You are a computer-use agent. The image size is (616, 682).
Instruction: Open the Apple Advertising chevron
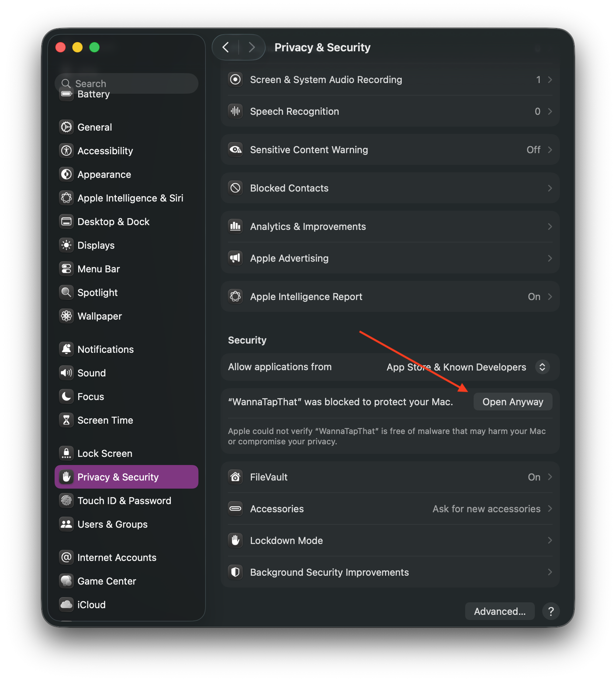[x=550, y=258]
